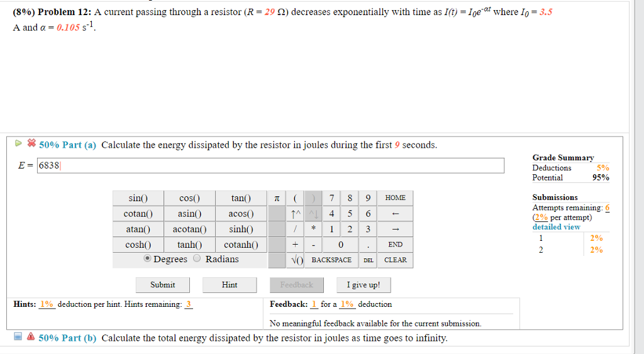
Task: Click the Hint button
Action: [x=230, y=285]
